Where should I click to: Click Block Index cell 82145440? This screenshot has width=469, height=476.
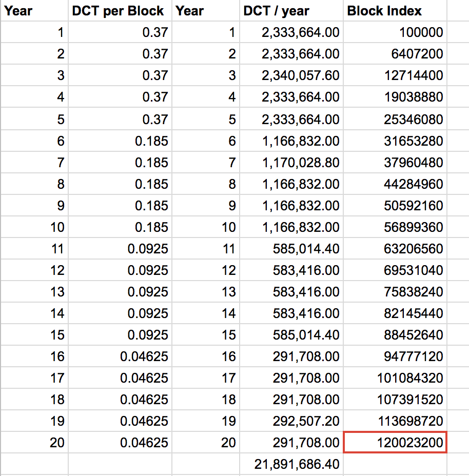[x=395, y=313]
